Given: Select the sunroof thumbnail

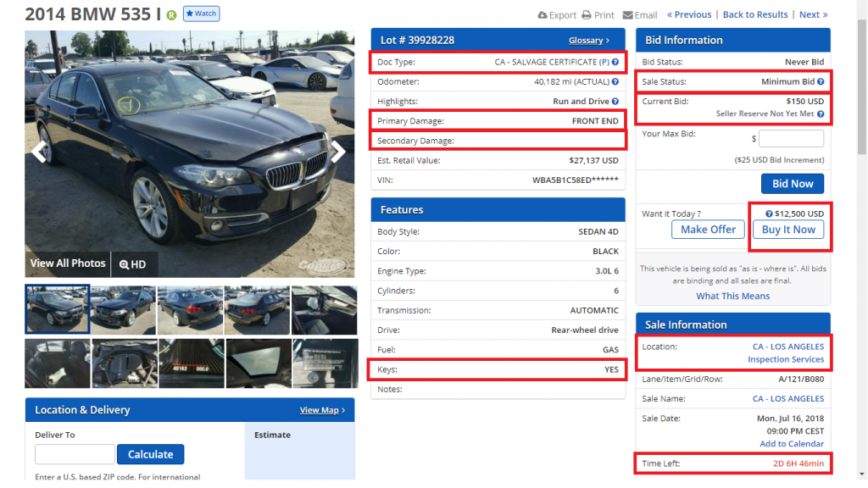Looking at the screenshot, I should (259, 363).
